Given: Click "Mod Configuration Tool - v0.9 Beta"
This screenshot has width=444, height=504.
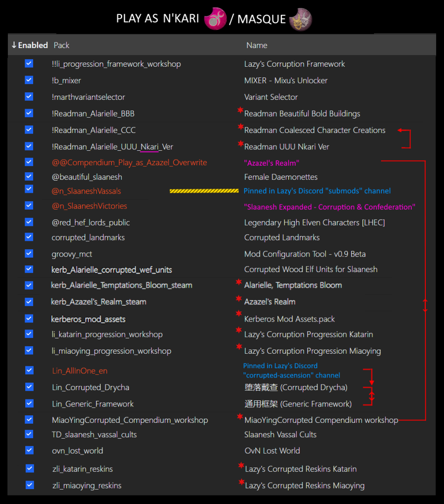Looking at the screenshot, I should click(305, 254).
